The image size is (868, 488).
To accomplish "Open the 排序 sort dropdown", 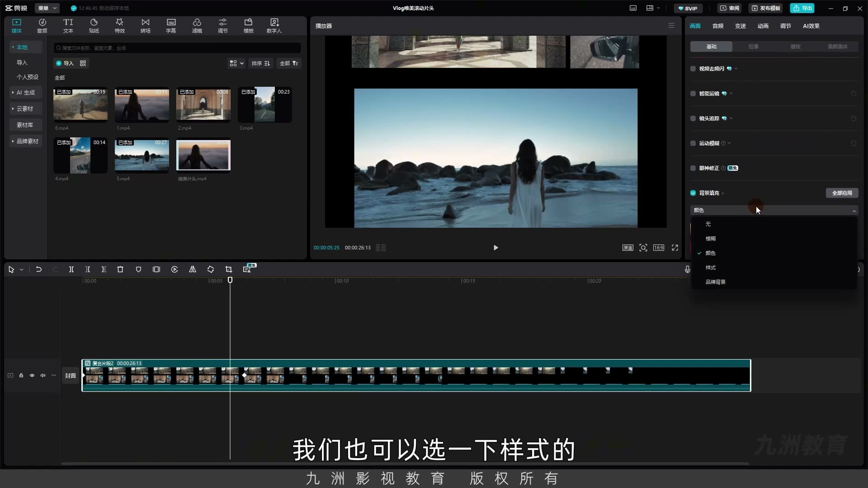I will click(x=261, y=63).
